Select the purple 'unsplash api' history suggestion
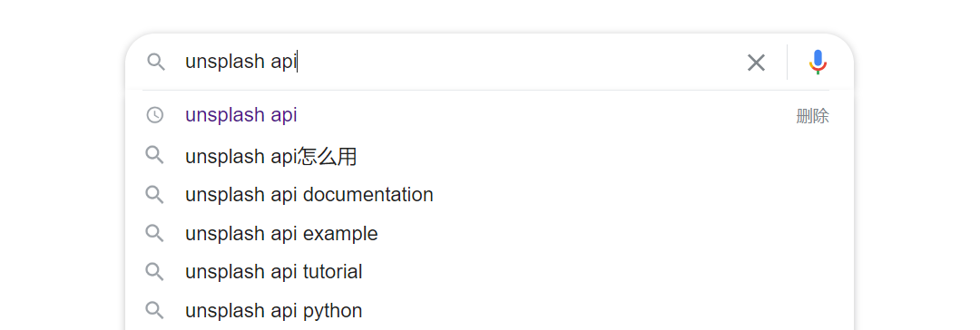 coord(241,115)
